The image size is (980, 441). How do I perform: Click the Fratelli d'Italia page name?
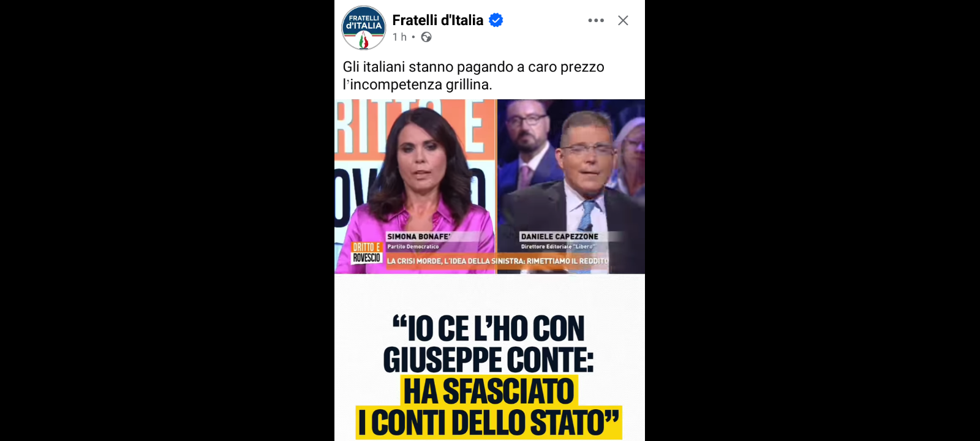click(x=438, y=20)
